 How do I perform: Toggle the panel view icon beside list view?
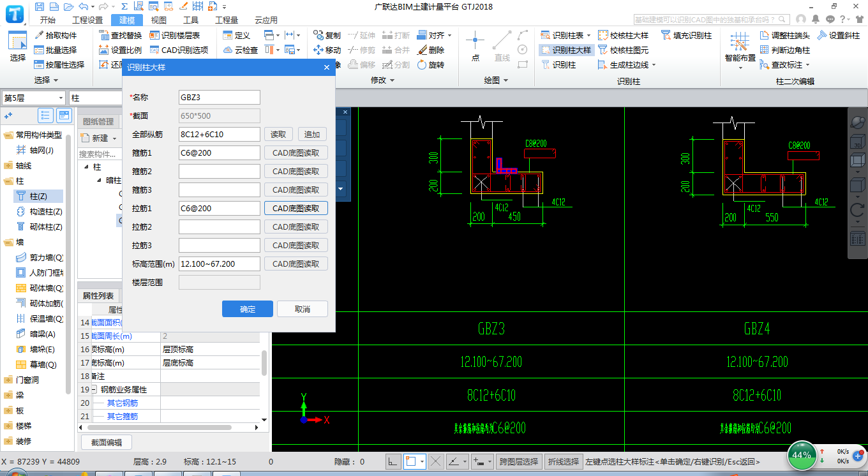64,115
